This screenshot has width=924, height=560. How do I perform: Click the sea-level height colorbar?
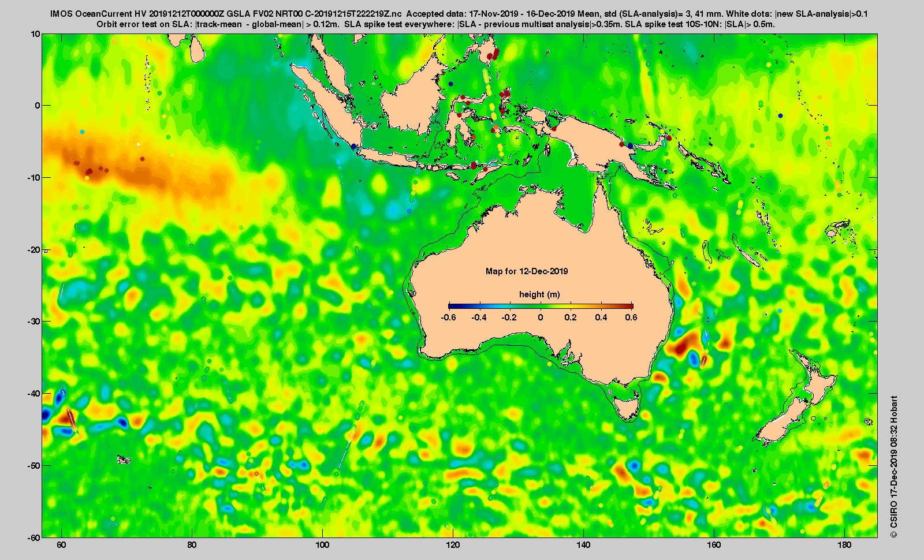click(x=541, y=307)
